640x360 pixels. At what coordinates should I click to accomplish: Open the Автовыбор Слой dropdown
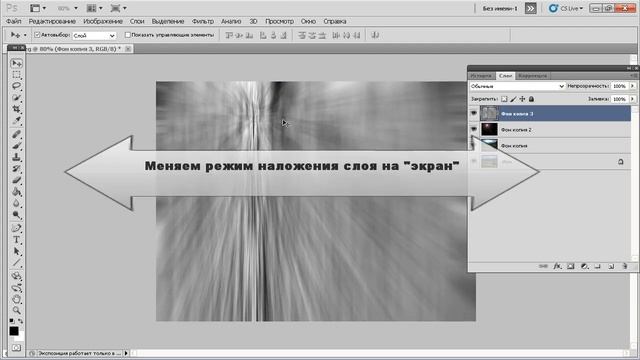pos(94,36)
